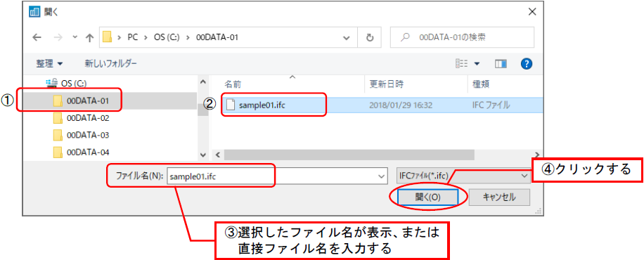Toggle the preview pane icon

pyautogui.click(x=501, y=64)
